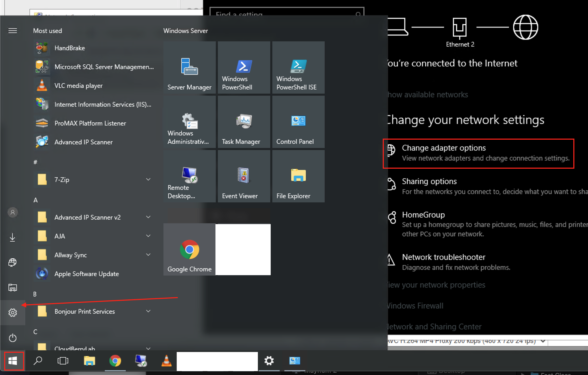Click the Find a setting search box
The width and height of the screenshot is (588, 375).
click(287, 12)
